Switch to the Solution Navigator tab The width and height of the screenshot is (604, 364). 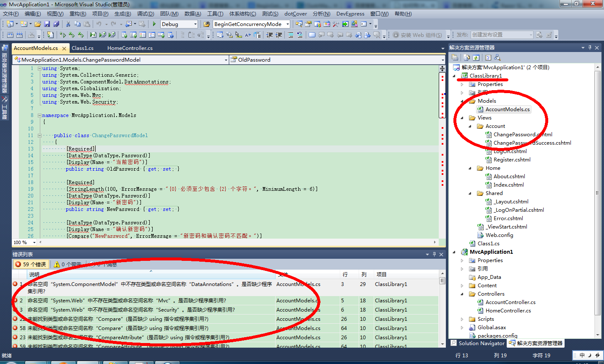pyautogui.click(x=478, y=343)
